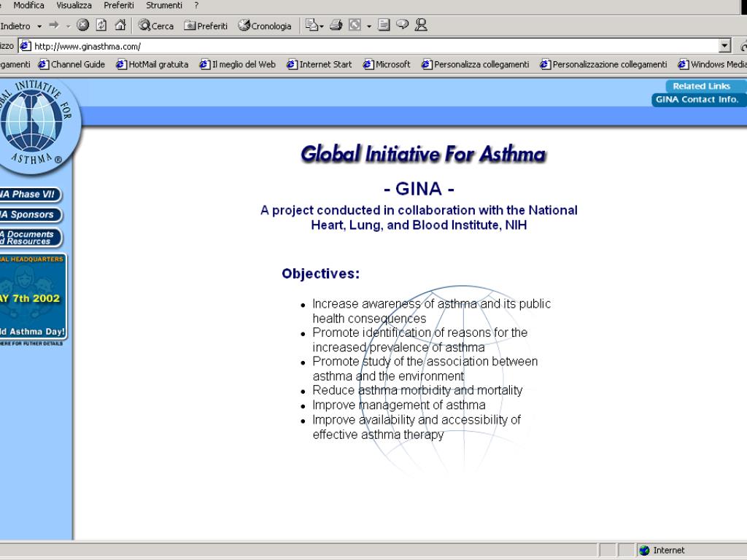Open the Modifica menu
The image size is (747, 560).
(x=28, y=5)
